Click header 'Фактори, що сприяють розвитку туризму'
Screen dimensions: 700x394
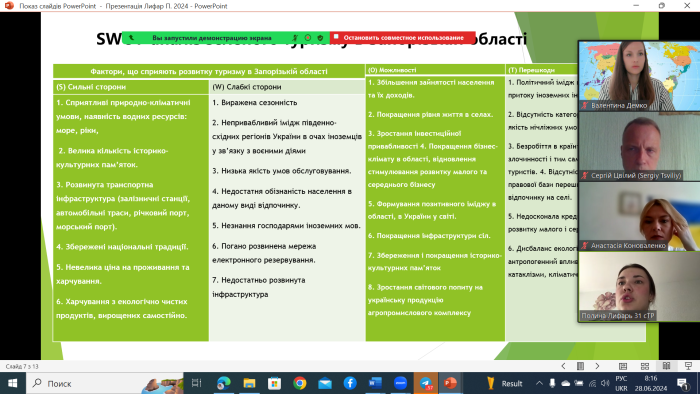(x=209, y=71)
